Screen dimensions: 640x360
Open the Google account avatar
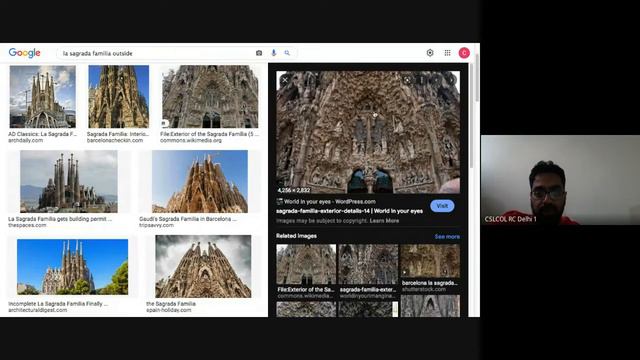(464, 53)
